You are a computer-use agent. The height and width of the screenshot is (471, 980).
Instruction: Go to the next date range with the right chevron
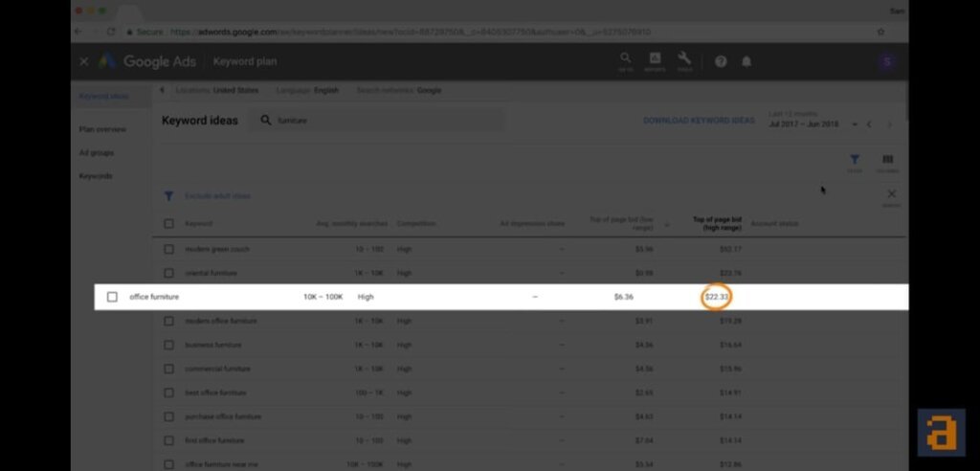pos(889,124)
